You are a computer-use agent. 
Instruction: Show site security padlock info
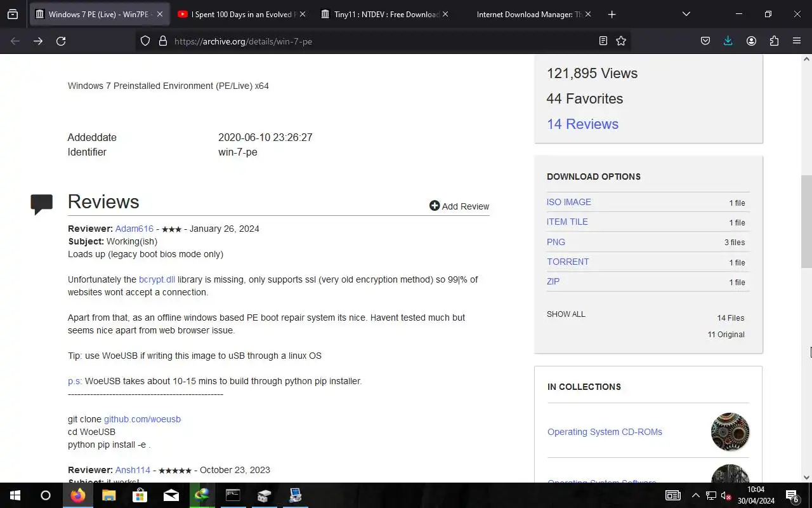click(x=163, y=41)
